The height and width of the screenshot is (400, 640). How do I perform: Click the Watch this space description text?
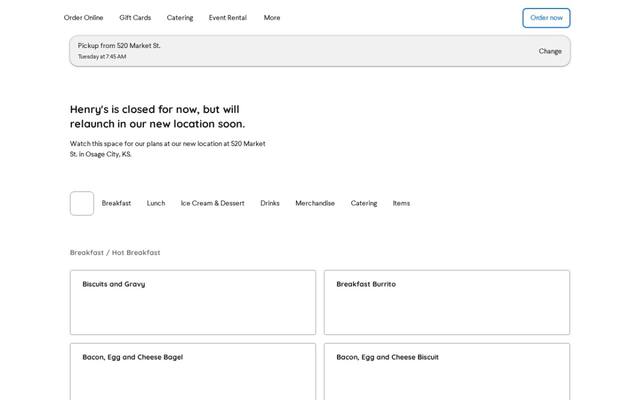[168, 149]
